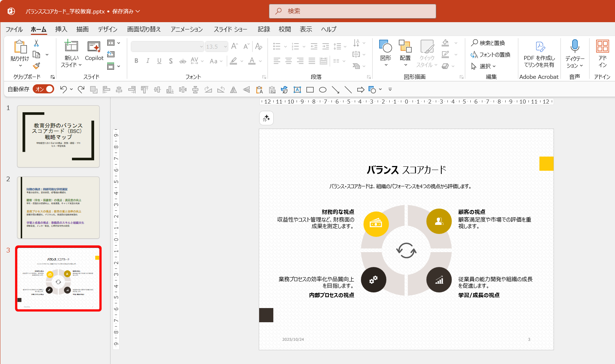Open the スライド ショー tab
The image size is (615, 364).
pyautogui.click(x=230, y=29)
